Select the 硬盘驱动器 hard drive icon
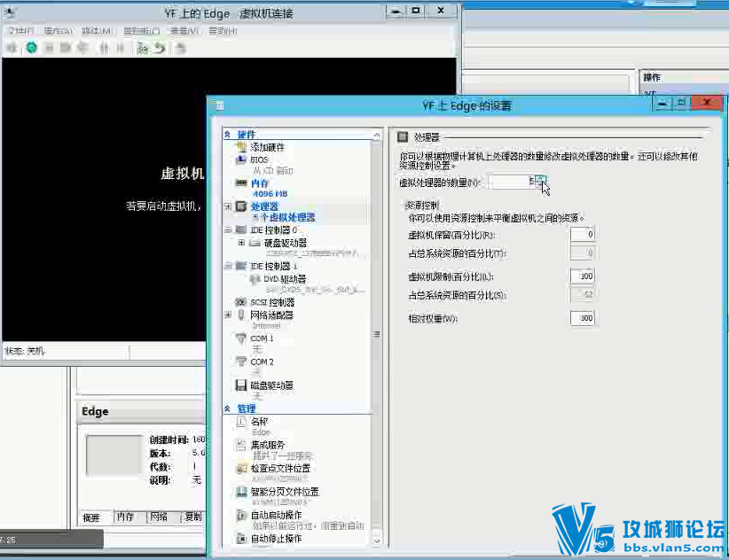The width and height of the screenshot is (729, 560). click(255, 243)
